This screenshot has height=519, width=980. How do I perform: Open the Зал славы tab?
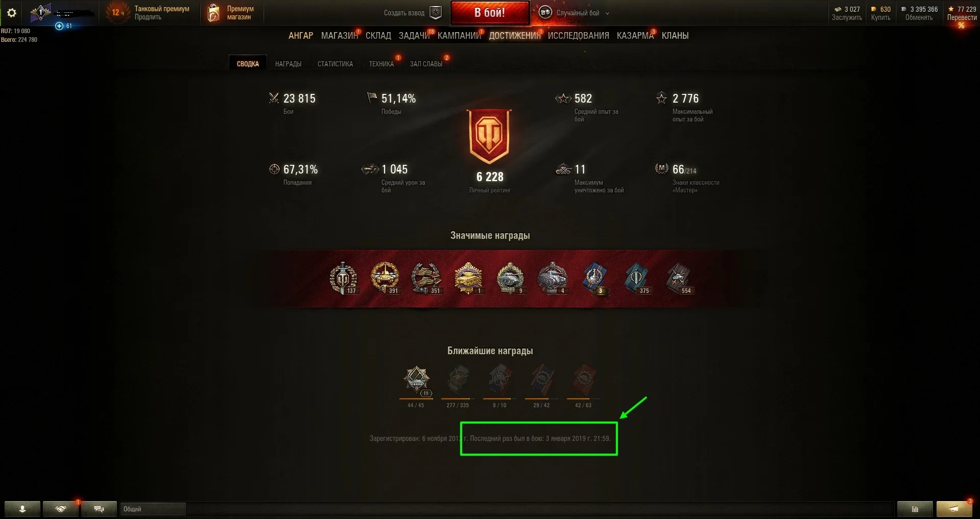426,64
